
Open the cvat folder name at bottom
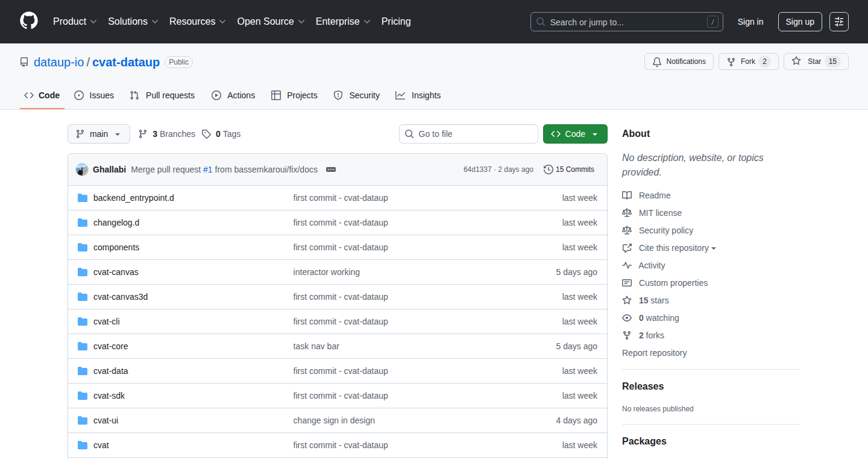[x=101, y=445]
